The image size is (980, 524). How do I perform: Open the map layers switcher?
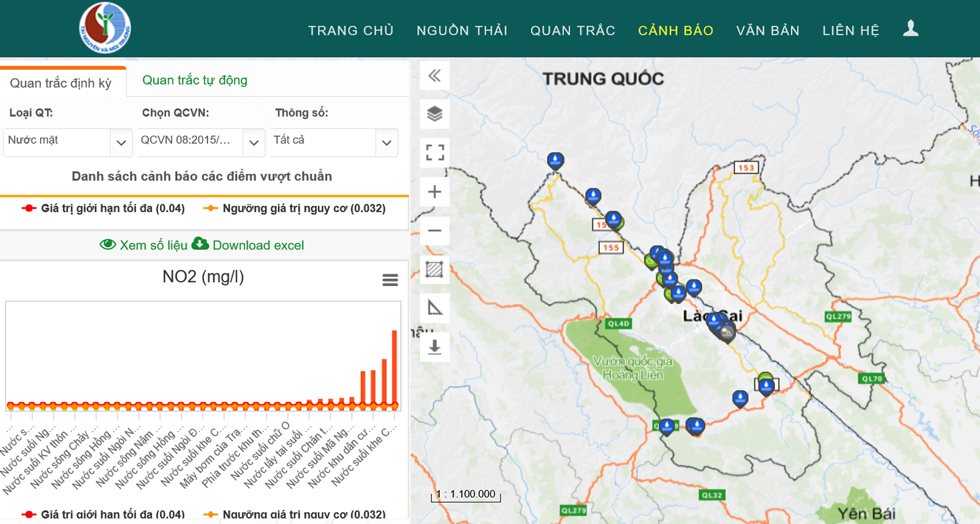[x=434, y=114]
